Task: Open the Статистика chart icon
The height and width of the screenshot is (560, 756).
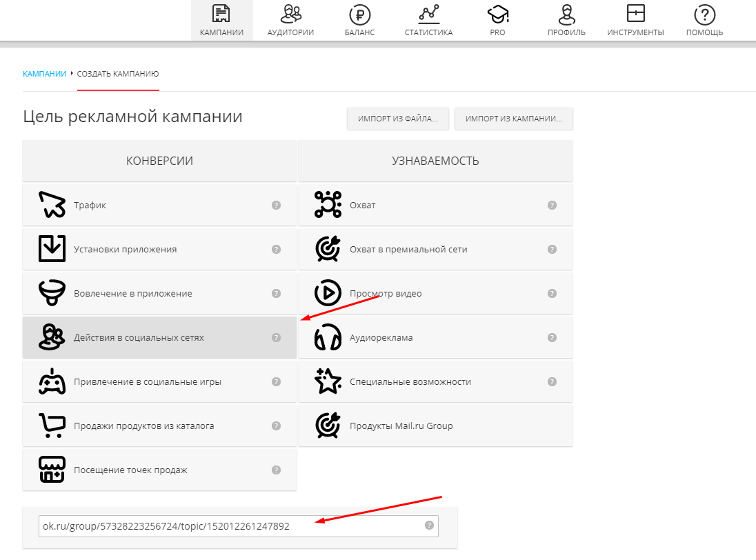Action: 428,14
